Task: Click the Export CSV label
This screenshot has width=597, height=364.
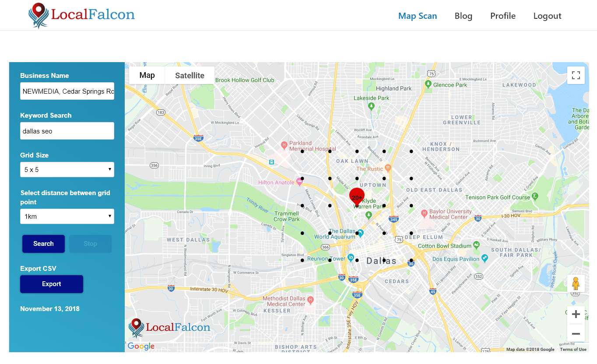Action: [38, 269]
